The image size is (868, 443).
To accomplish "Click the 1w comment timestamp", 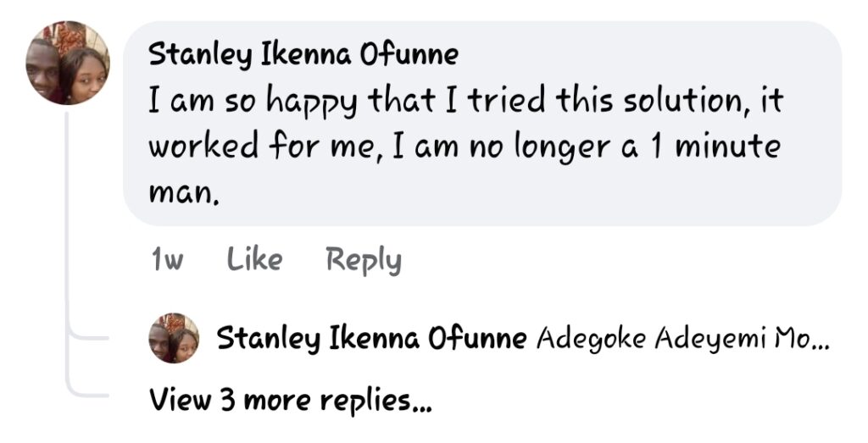I will [x=167, y=260].
